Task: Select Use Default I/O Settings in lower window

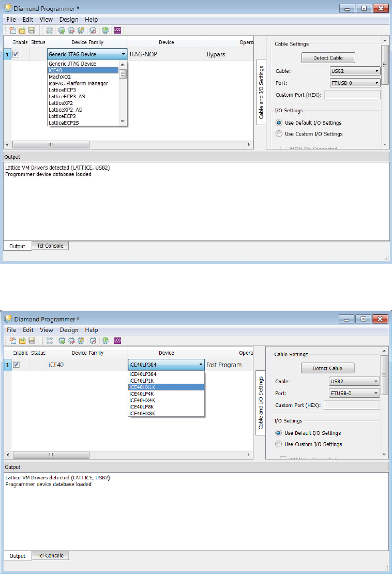Action: (x=279, y=433)
